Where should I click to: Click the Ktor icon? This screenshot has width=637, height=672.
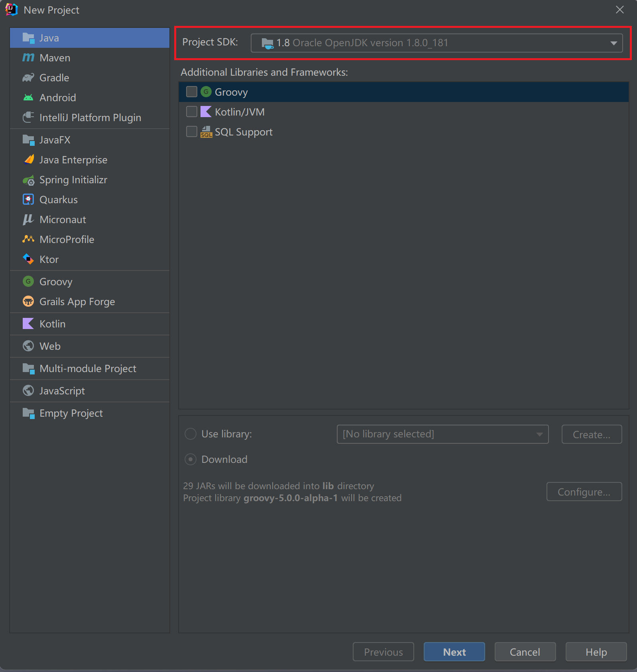28,259
